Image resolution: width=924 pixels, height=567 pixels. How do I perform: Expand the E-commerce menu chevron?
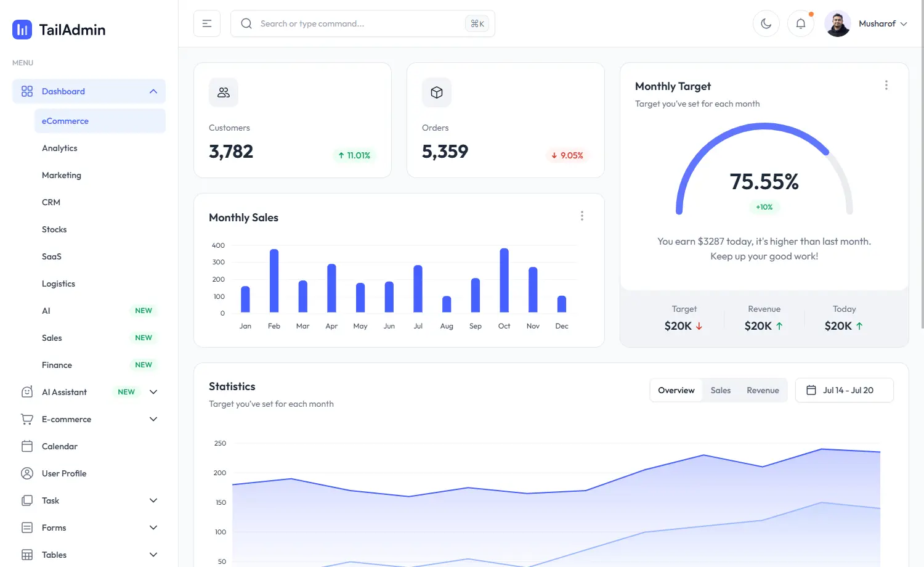click(x=153, y=419)
